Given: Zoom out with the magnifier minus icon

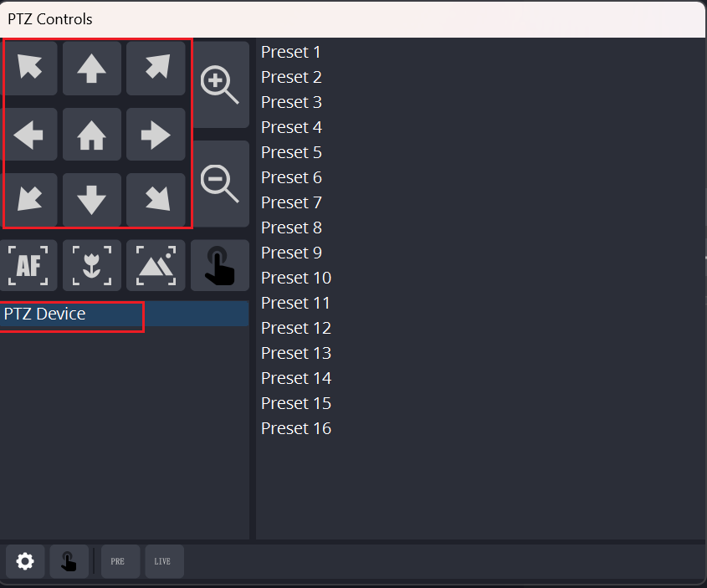Looking at the screenshot, I should click(x=220, y=184).
